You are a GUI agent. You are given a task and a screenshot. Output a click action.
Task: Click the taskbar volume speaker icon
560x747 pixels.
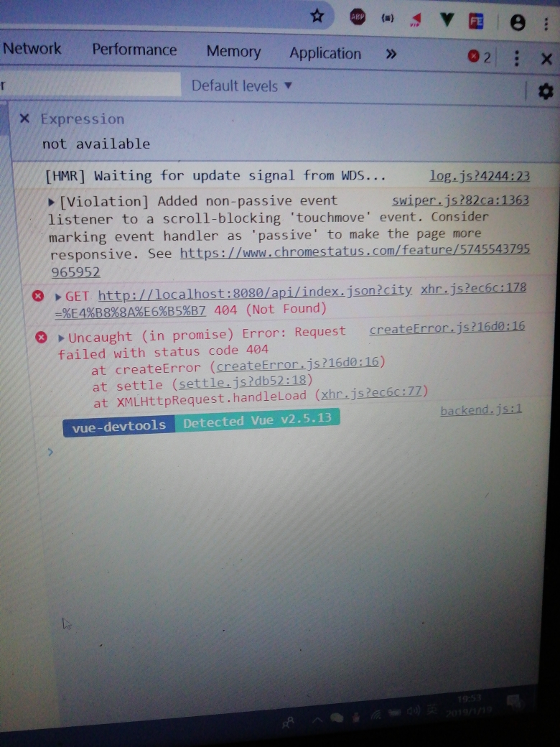click(x=414, y=712)
